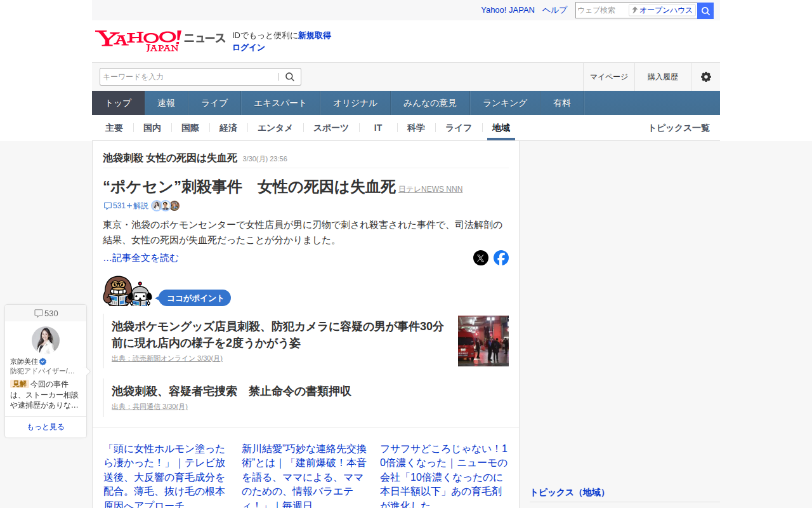Open the ヘルプ link

pos(554,10)
